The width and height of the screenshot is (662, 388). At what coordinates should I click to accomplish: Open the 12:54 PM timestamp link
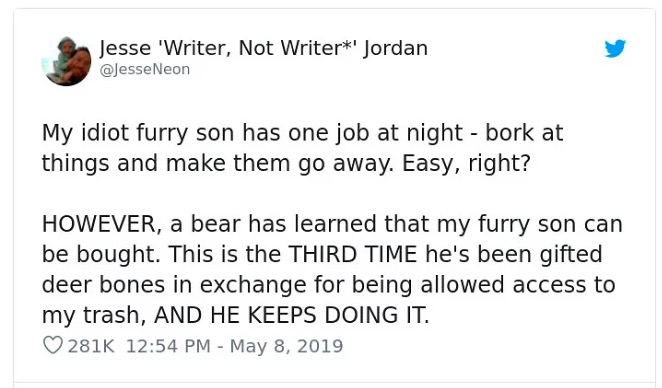pyautogui.click(x=168, y=346)
